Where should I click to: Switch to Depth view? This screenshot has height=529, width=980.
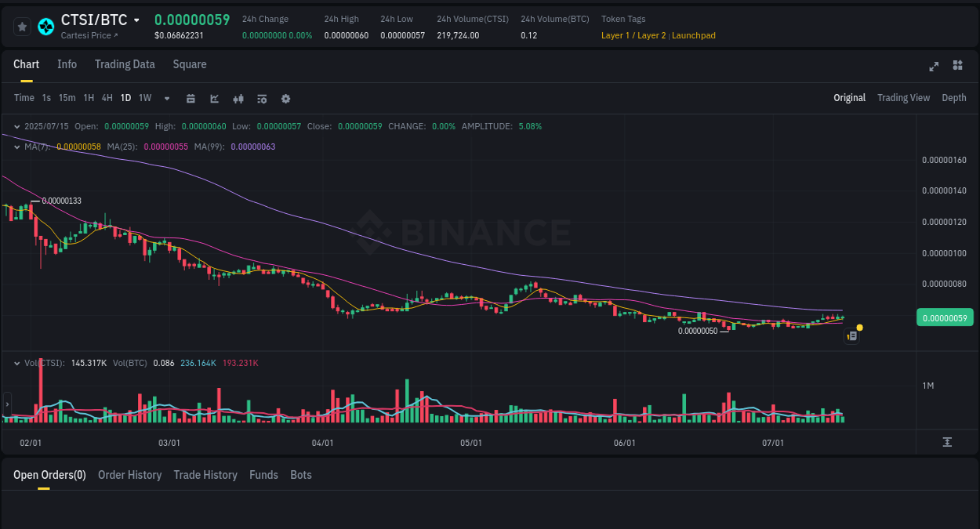tap(954, 98)
